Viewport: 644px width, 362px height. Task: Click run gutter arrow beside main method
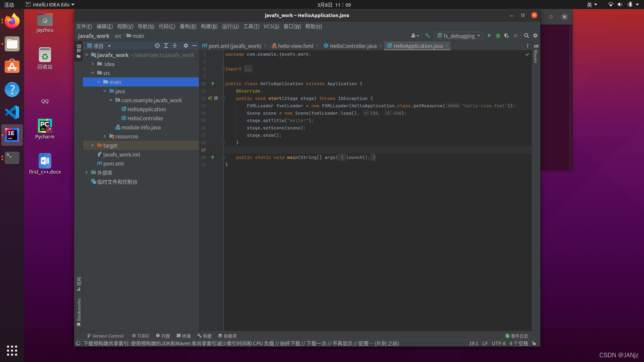pyautogui.click(x=213, y=157)
